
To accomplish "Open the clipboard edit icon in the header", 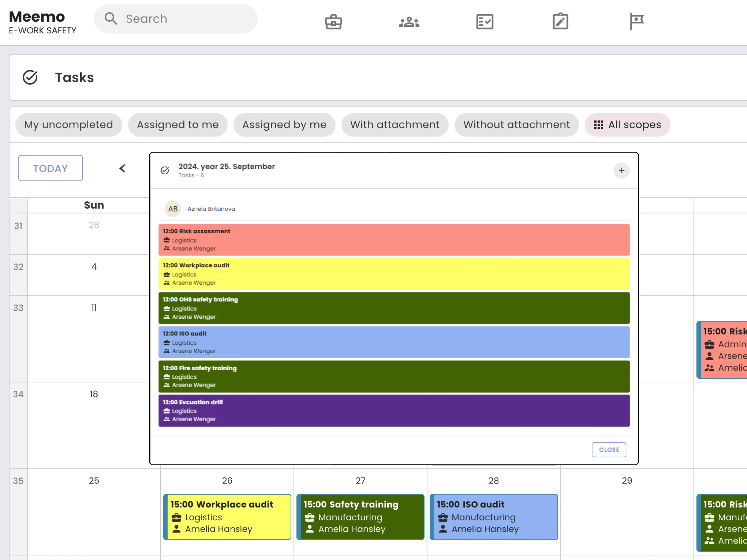I will [x=560, y=22].
